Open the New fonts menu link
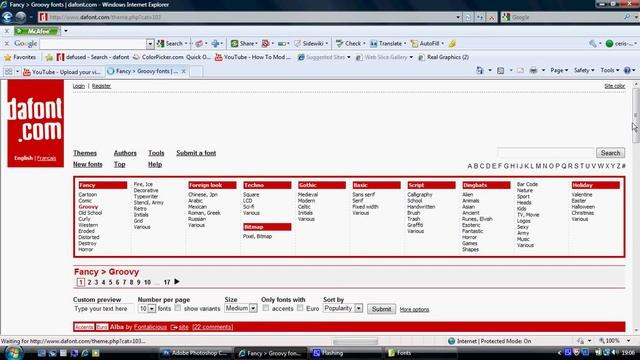 coord(88,164)
